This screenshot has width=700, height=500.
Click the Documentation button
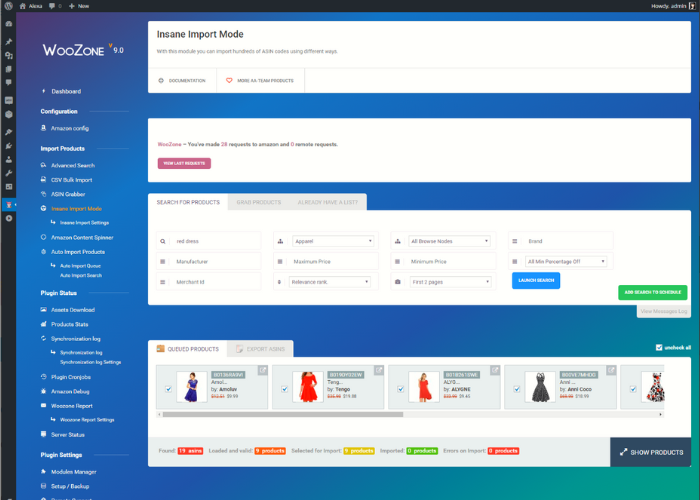(182, 80)
